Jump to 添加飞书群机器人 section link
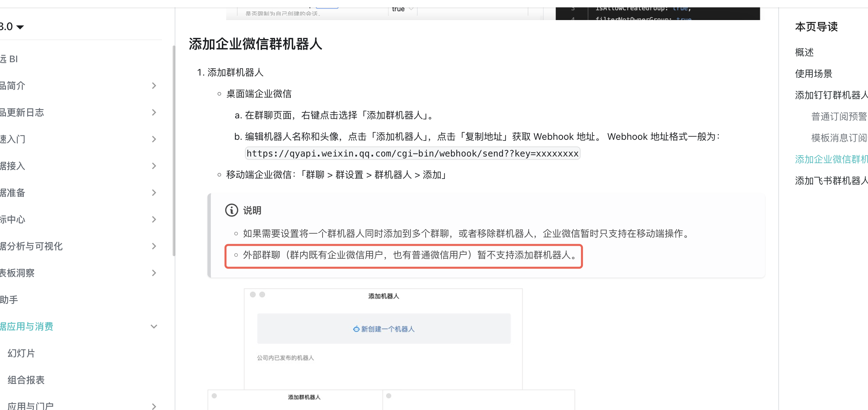Image resolution: width=868 pixels, height=410 pixels. pyautogui.click(x=831, y=181)
